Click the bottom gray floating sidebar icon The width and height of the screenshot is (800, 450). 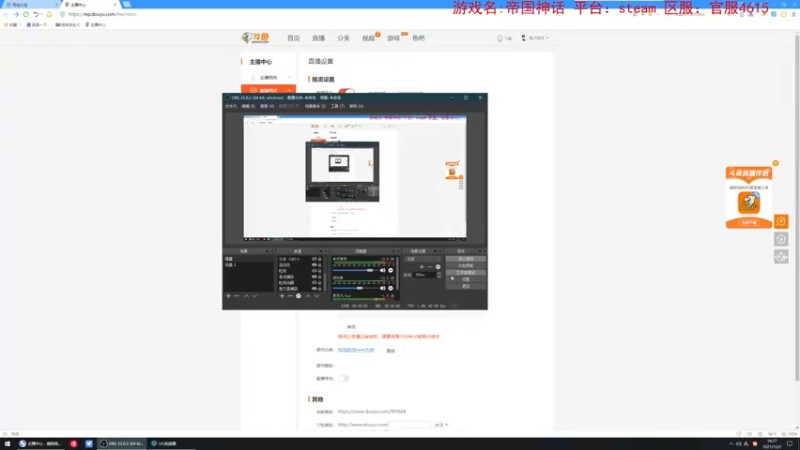781,257
